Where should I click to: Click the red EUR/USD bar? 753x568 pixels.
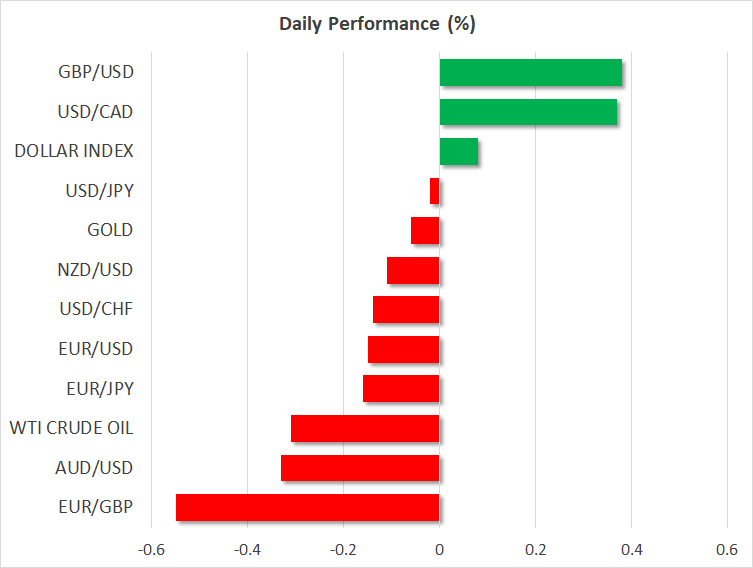pos(404,349)
